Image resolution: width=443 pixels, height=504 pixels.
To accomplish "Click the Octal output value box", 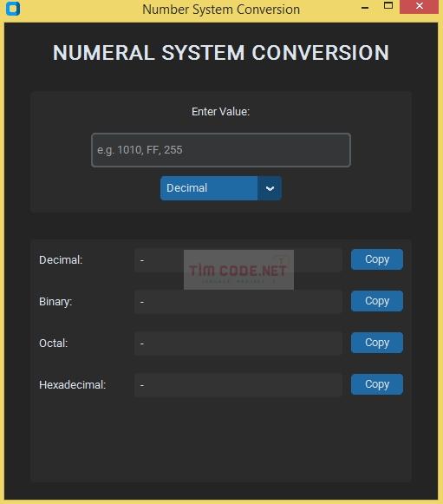I will coord(238,344).
